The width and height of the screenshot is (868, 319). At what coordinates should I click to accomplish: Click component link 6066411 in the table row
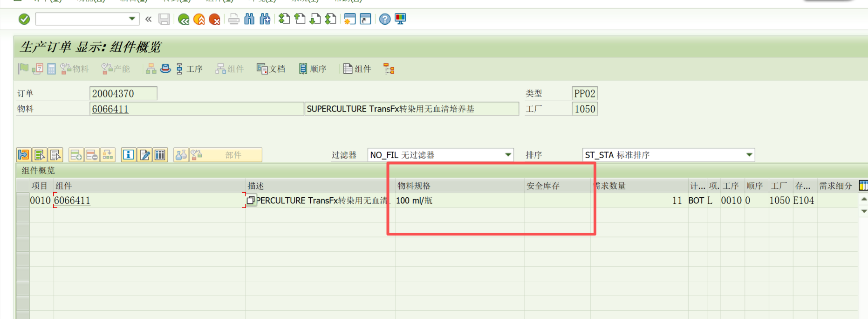pyautogui.click(x=72, y=201)
